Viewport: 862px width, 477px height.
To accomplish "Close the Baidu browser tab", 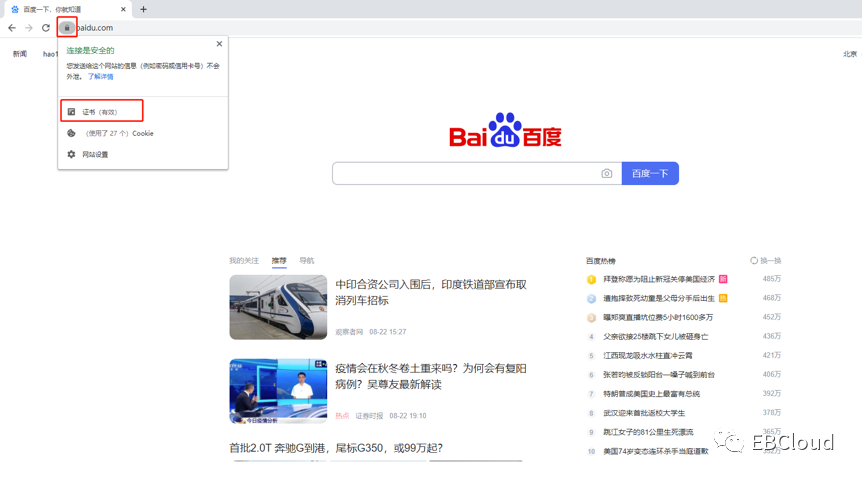I will 123,9.
